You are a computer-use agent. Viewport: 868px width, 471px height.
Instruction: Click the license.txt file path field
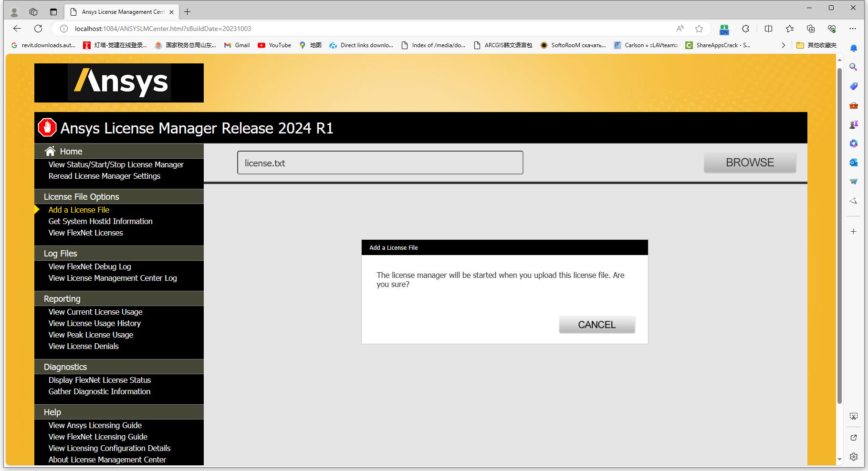pyautogui.click(x=380, y=163)
